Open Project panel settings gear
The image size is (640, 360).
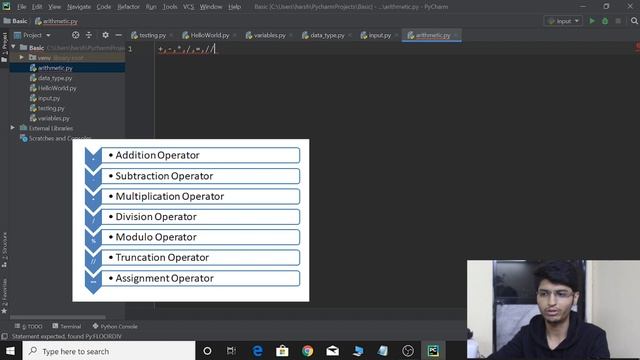(105, 35)
